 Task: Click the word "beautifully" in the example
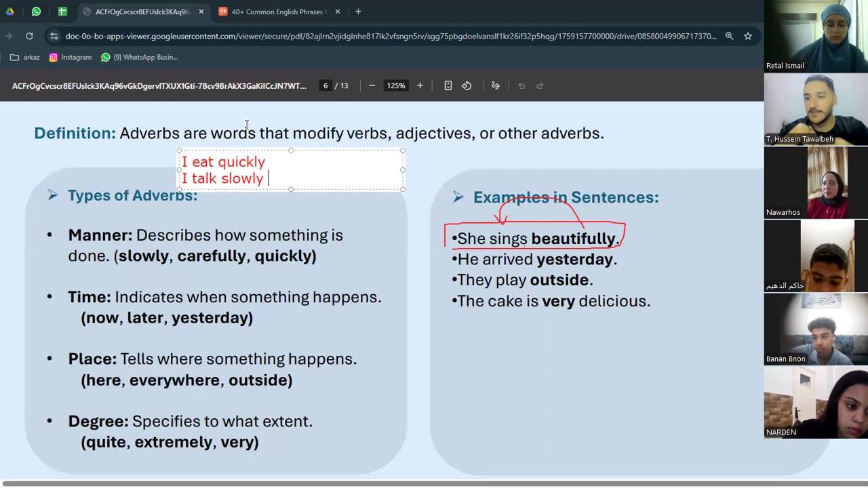coord(573,239)
